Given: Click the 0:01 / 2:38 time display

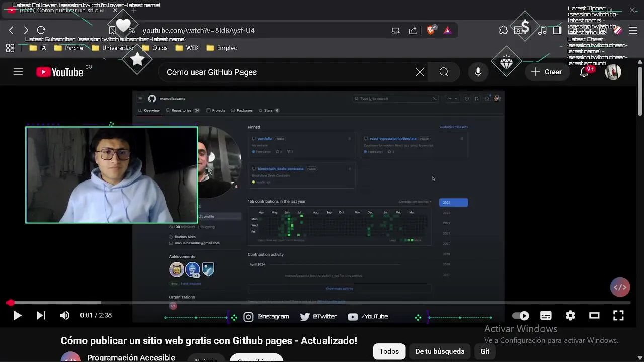Looking at the screenshot, I should tap(96, 316).
